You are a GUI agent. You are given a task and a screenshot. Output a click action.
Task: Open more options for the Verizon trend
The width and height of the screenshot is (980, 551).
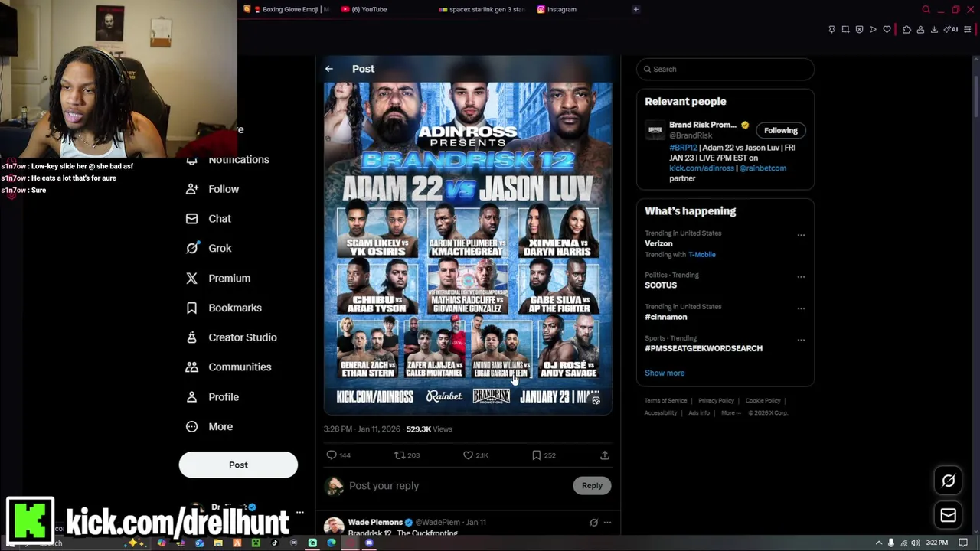pyautogui.click(x=801, y=235)
